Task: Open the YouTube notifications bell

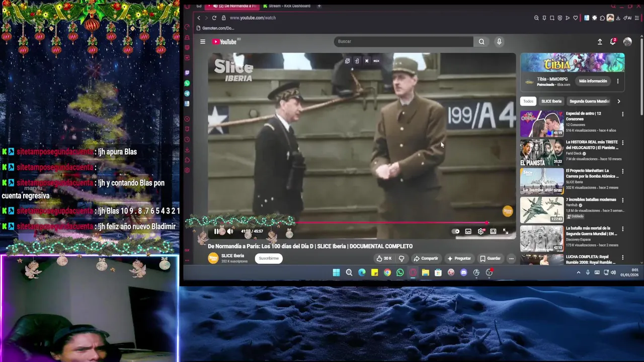Action: tap(613, 42)
